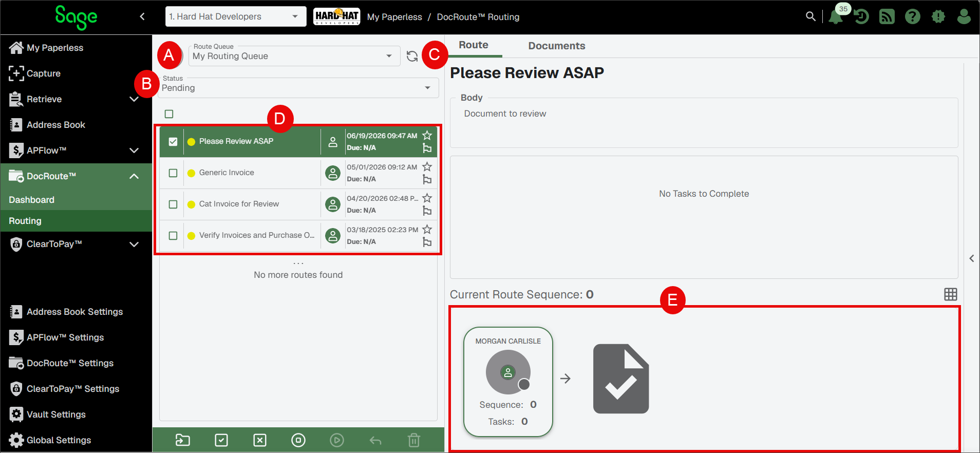Flag the Verify Invoices and Purchase route
The height and width of the screenshot is (453, 980).
click(x=427, y=242)
